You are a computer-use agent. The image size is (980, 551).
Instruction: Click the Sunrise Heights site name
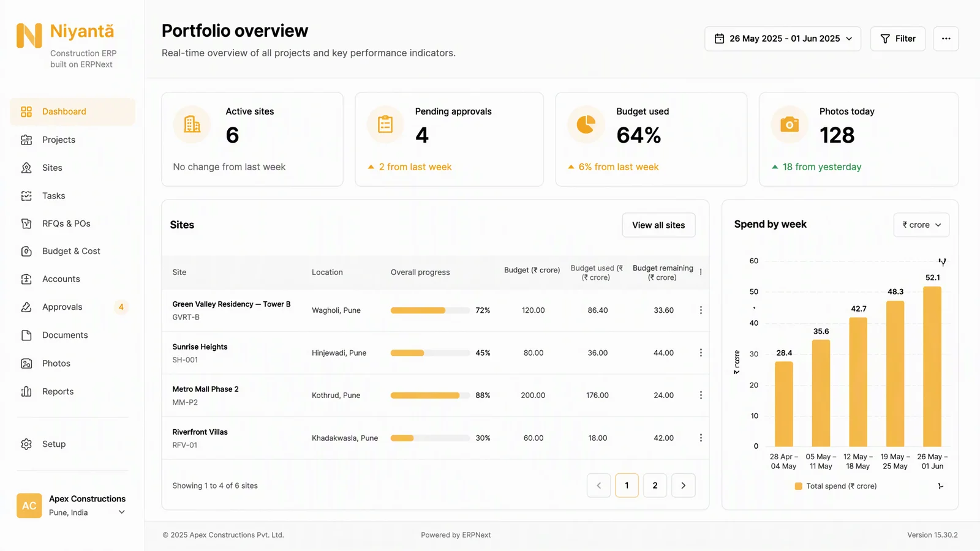(200, 347)
